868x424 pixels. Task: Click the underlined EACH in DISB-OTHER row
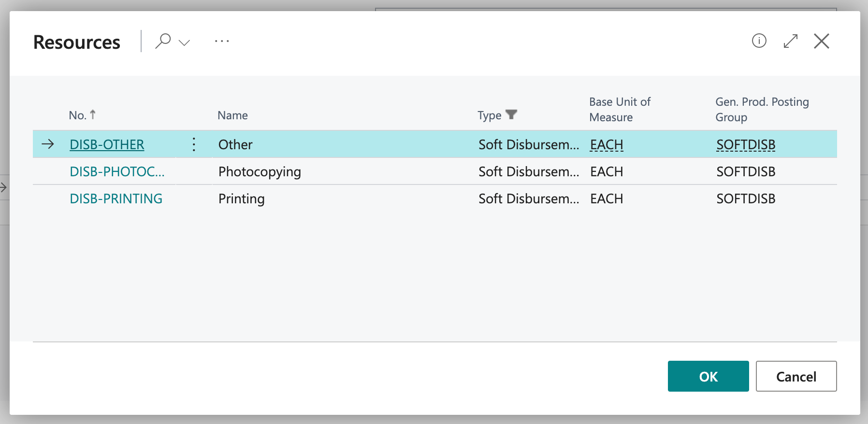point(607,144)
